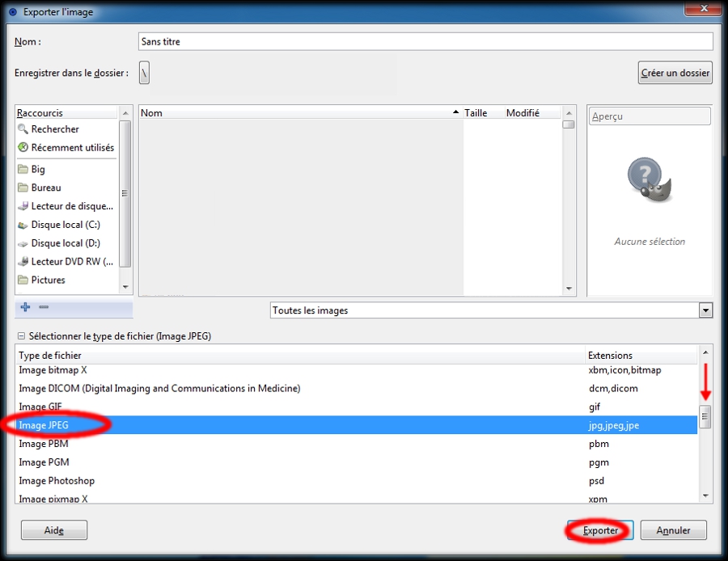Open the Toutes les images filter dropdown
The height and width of the screenshot is (561, 728).
(491, 310)
